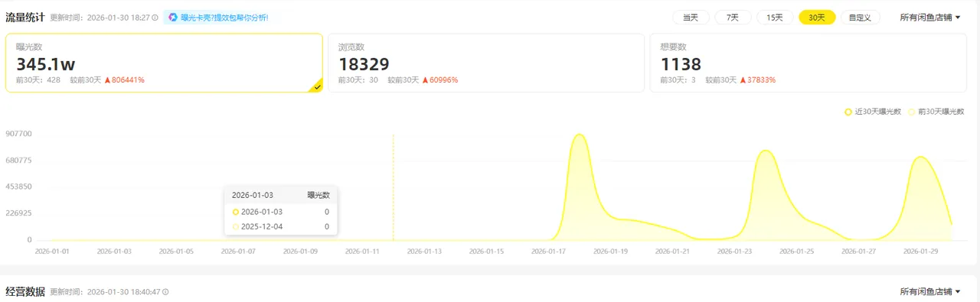Click the 37833% growth figure
This screenshot has width=980, height=302.
(x=762, y=80)
